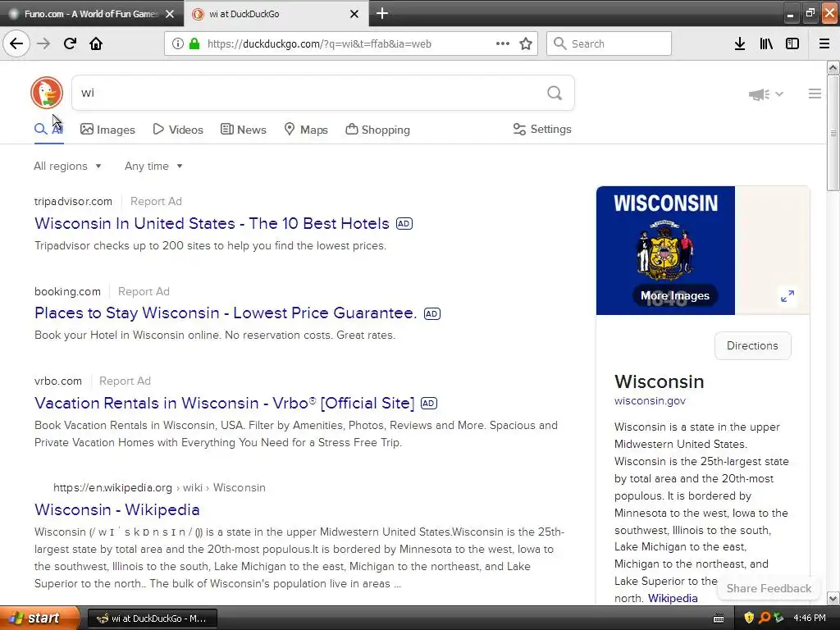Click the security shield tray icon
This screenshot has width=840, height=630.
[x=749, y=618]
